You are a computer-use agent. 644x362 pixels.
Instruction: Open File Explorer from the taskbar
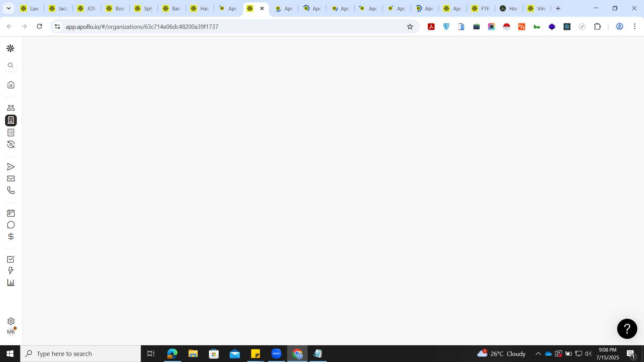tap(193, 354)
